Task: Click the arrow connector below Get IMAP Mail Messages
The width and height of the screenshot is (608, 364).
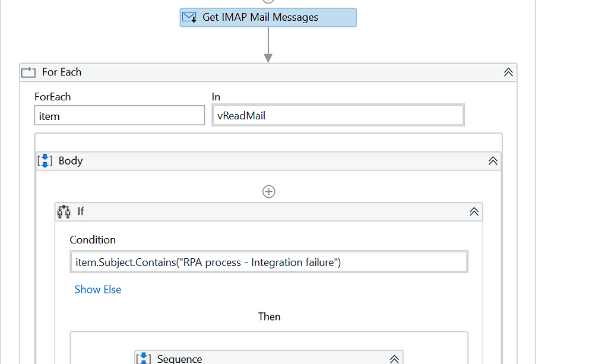Action: coord(268,45)
